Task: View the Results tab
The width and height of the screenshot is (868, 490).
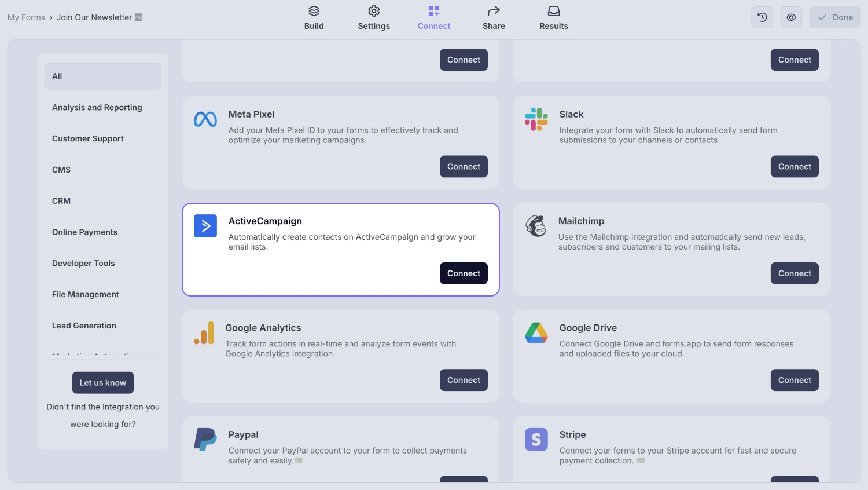Action: [x=554, y=18]
